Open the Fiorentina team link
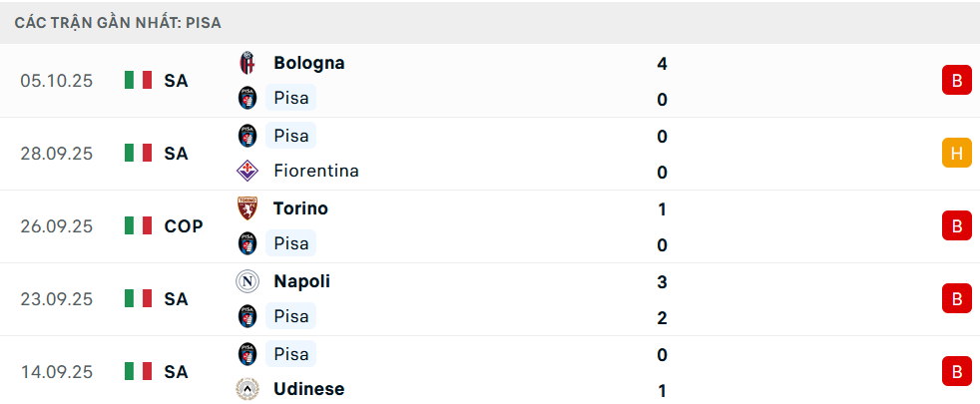Screen dimensions: 980x404 [x=315, y=171]
